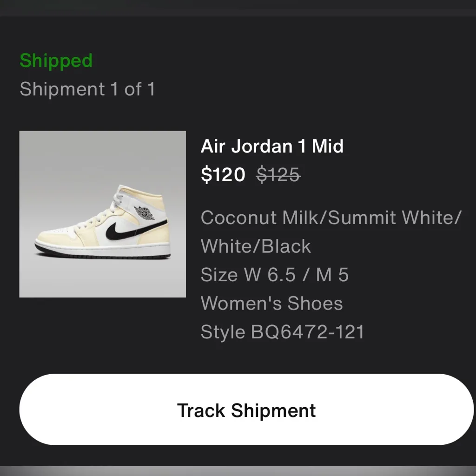The image size is (476, 476).
Task: Select the Size W 6.5 / M 5 text
Action: (274, 275)
